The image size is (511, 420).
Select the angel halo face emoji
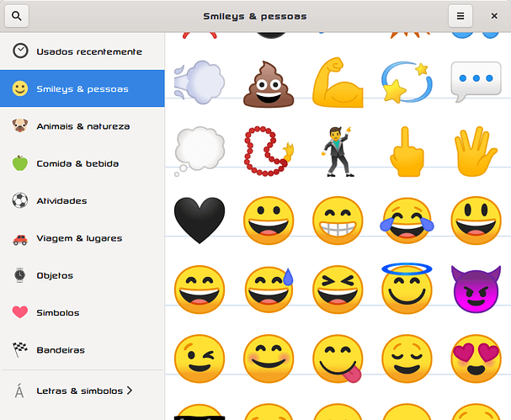click(407, 288)
